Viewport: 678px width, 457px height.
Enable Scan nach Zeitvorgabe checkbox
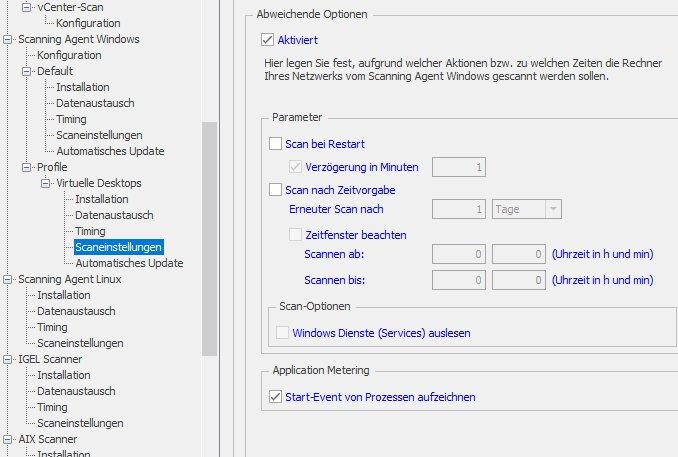[x=275, y=189]
